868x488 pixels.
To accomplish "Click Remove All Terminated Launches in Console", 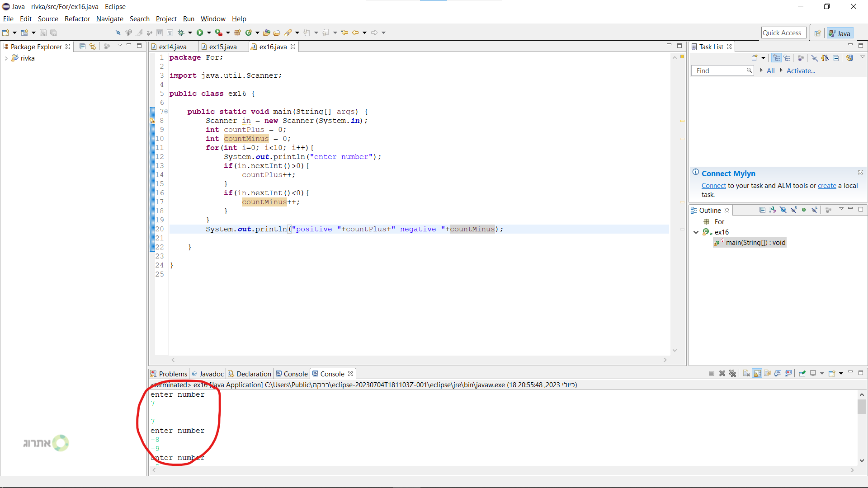I will (x=732, y=374).
